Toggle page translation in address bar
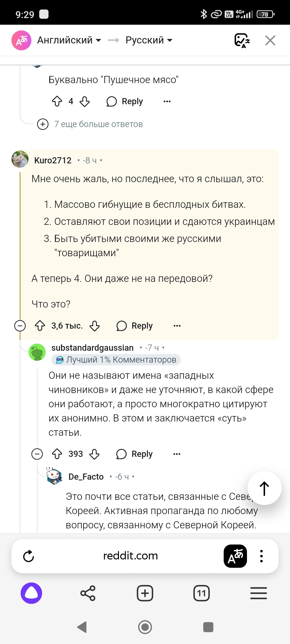 click(x=235, y=556)
